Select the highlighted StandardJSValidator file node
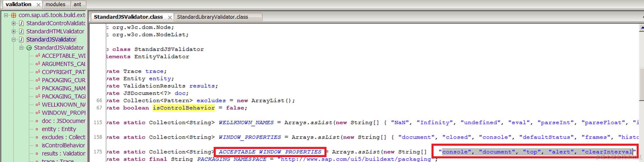This screenshot has width=644, height=162. pyautogui.click(x=51, y=40)
